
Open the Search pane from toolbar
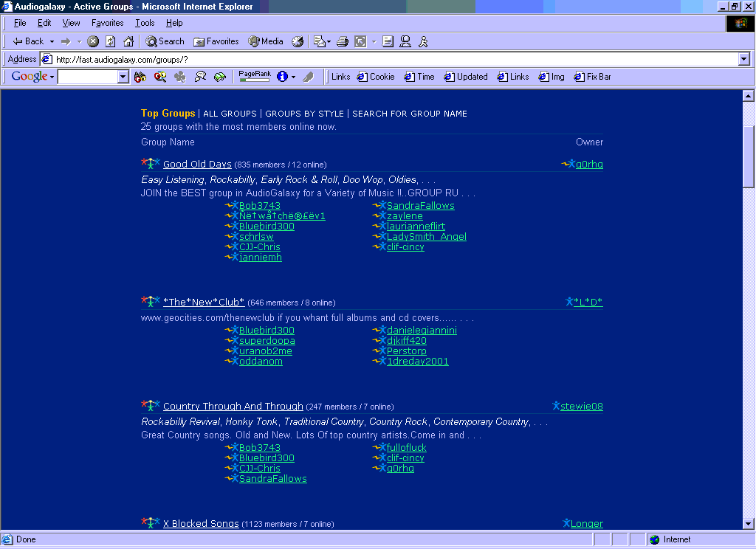pos(165,41)
